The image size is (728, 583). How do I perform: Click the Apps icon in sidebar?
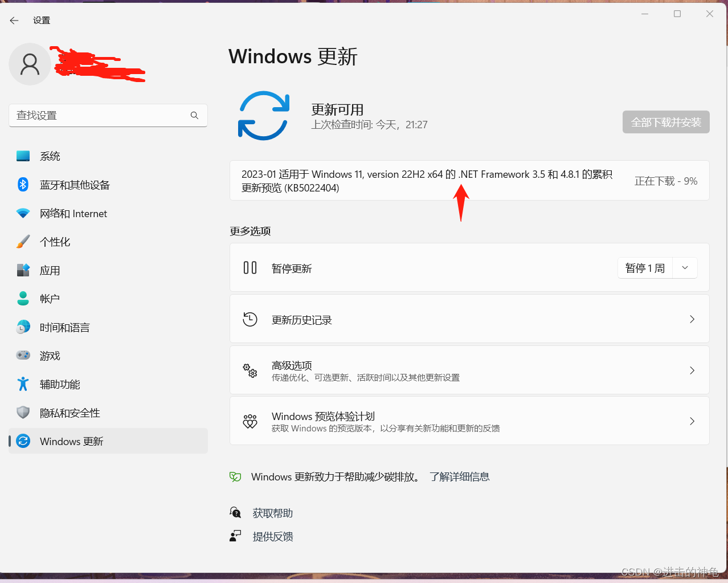pyautogui.click(x=23, y=270)
